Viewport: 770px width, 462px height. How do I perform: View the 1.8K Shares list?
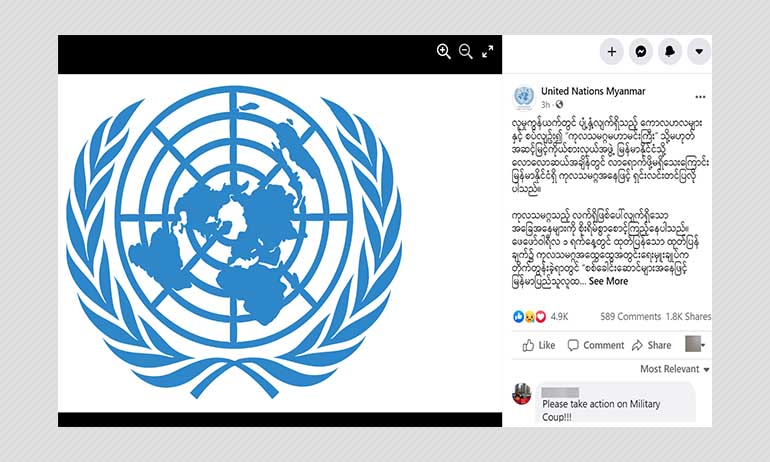[x=688, y=317]
